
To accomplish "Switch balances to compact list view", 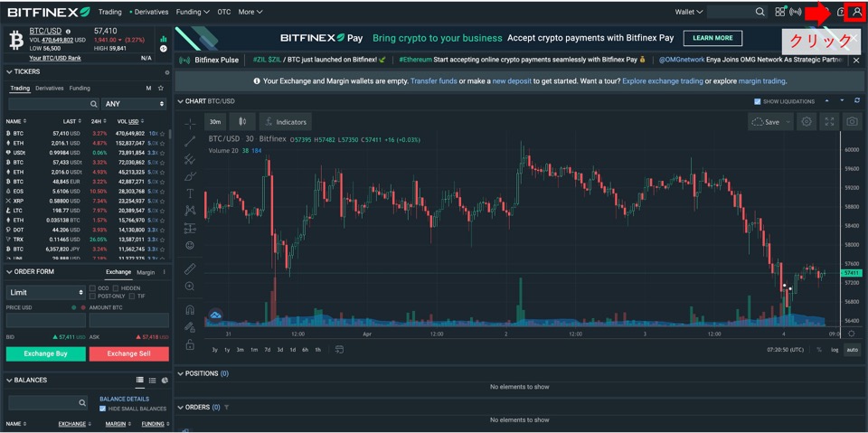I will [x=152, y=381].
